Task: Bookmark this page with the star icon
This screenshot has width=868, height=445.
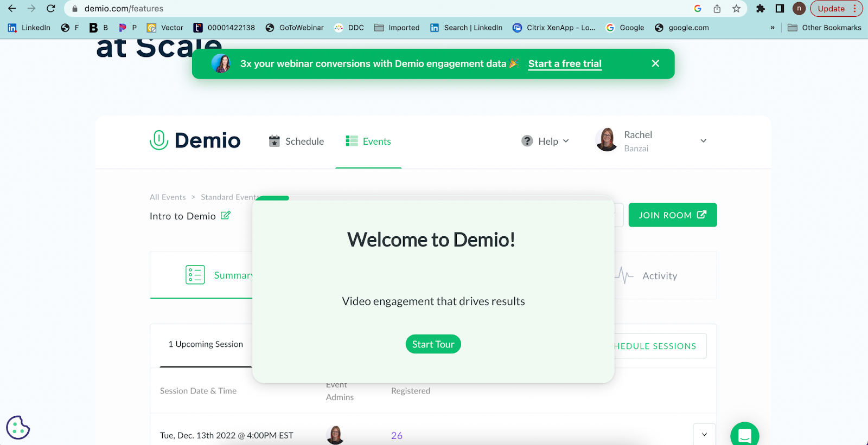Action: (x=736, y=9)
